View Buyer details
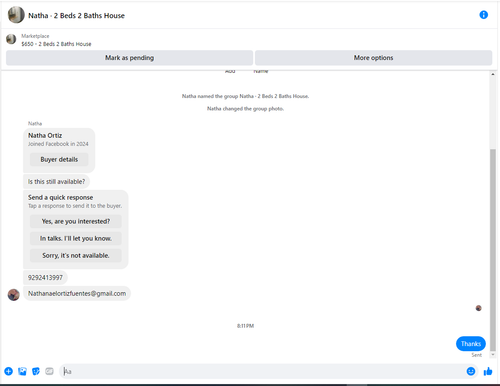 click(x=59, y=159)
